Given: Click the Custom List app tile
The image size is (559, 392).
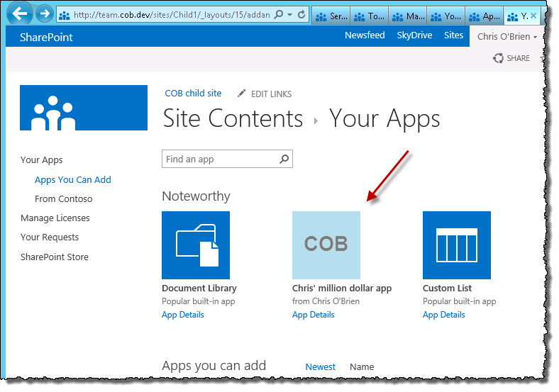Looking at the screenshot, I should point(457,245).
